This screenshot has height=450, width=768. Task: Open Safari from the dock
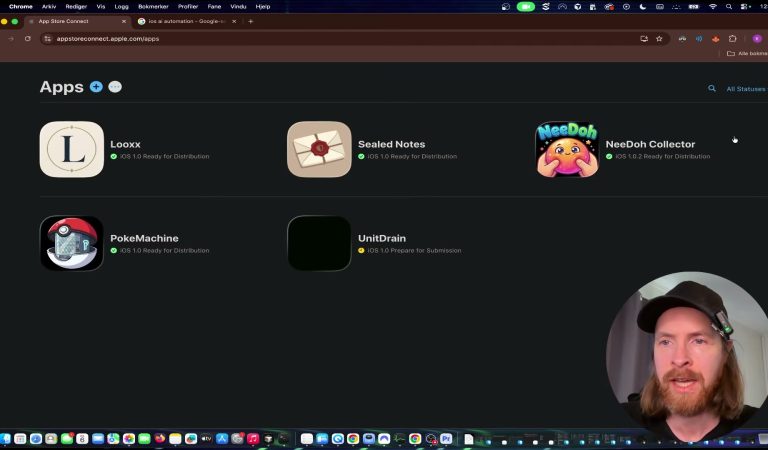click(36, 439)
